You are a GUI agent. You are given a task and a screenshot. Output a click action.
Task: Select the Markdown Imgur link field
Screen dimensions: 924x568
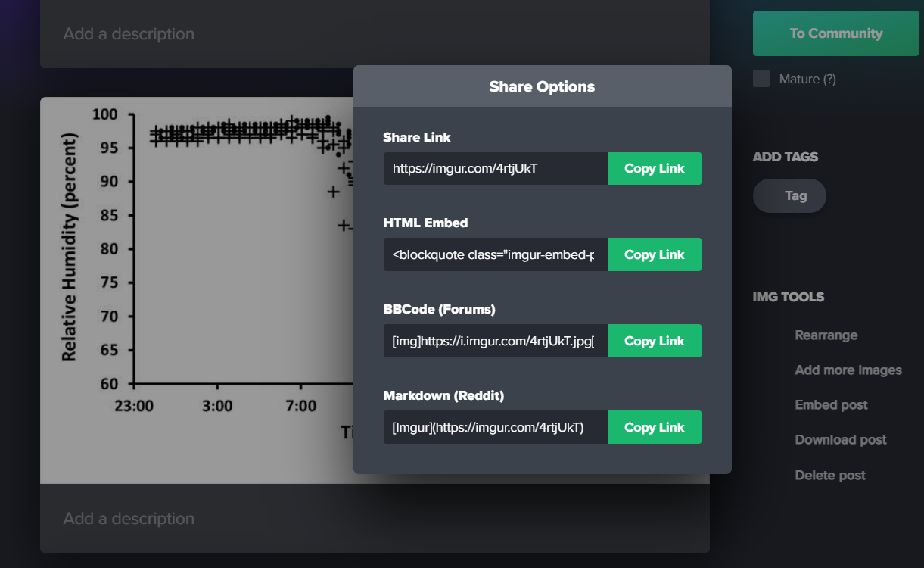pos(495,427)
